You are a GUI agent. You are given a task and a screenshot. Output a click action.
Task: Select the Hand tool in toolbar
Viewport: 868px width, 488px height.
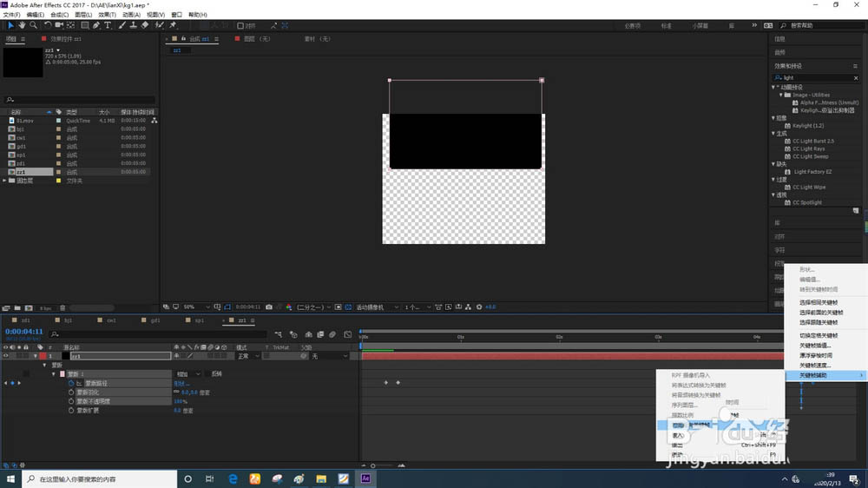[x=23, y=25]
